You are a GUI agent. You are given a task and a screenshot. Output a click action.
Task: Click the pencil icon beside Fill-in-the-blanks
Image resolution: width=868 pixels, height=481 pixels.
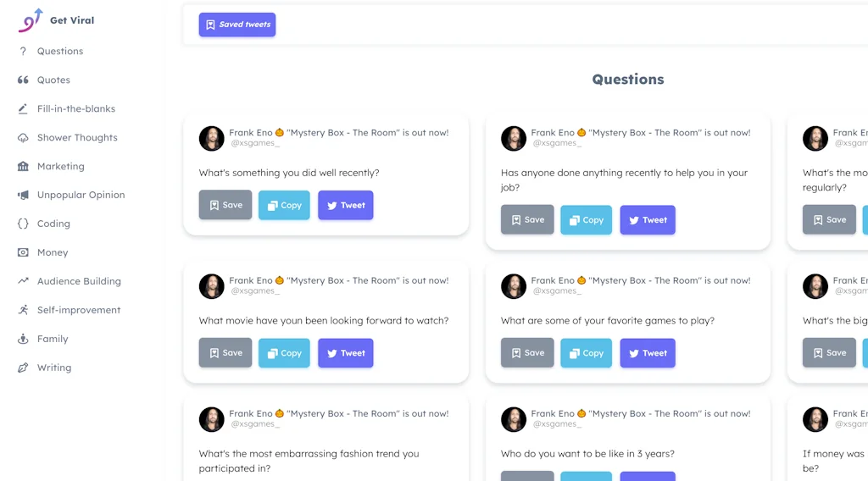[23, 108]
